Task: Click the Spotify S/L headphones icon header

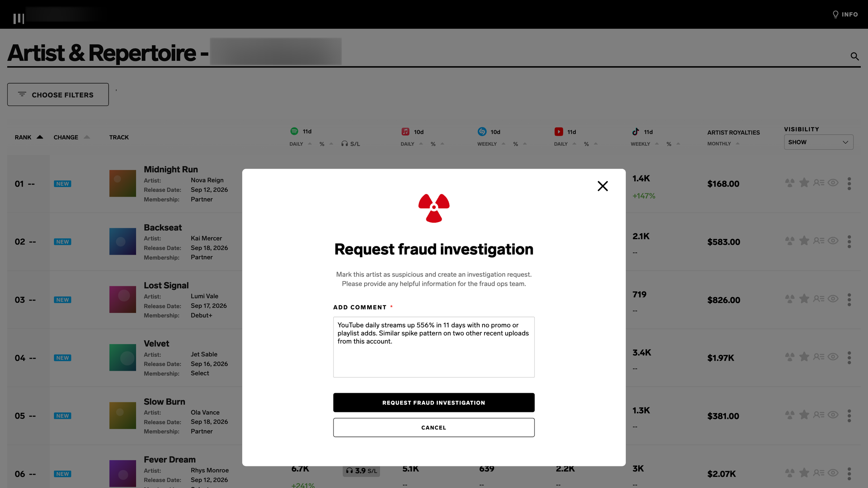Action: (x=344, y=144)
